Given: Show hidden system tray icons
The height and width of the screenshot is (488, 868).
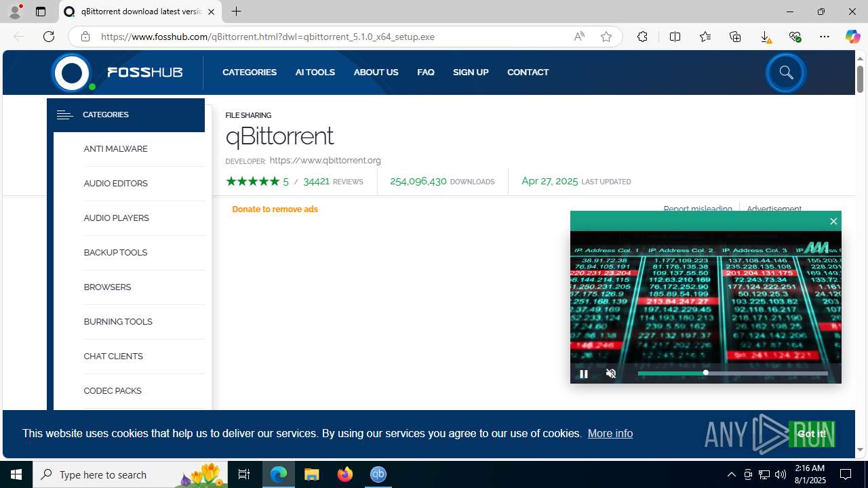Looking at the screenshot, I should pos(731,474).
